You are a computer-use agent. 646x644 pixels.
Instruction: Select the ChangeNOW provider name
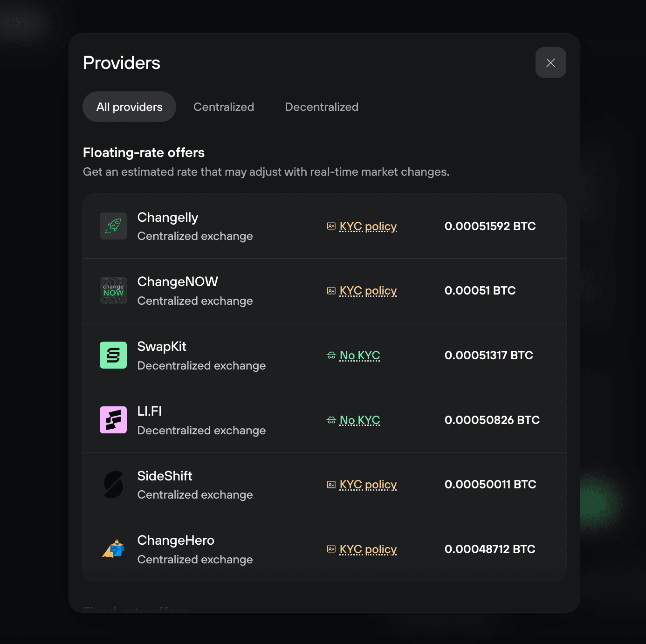click(x=178, y=282)
